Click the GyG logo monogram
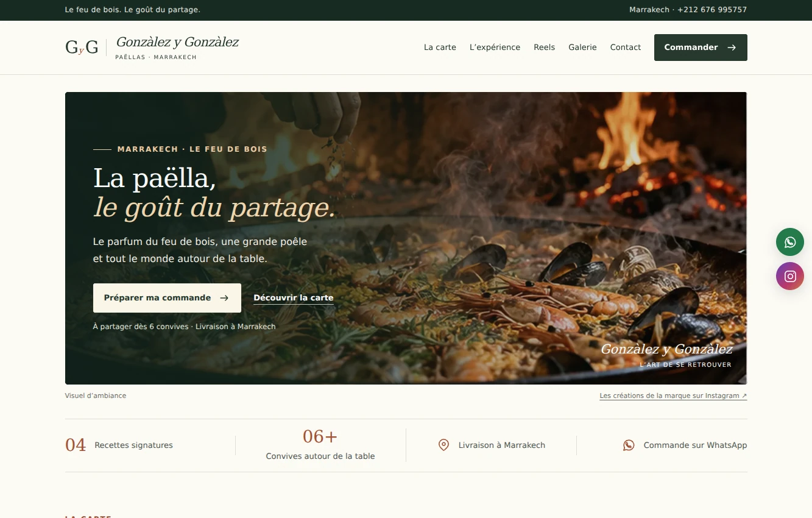The height and width of the screenshot is (518, 812). [82, 48]
